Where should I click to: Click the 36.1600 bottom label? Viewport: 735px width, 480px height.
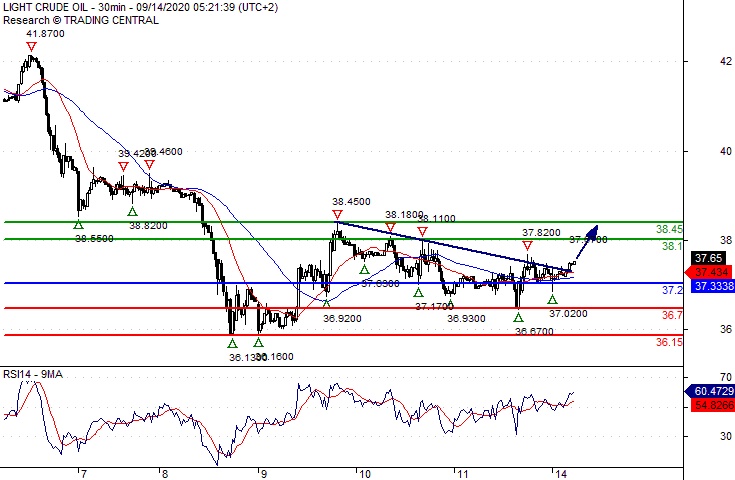pyautogui.click(x=276, y=357)
